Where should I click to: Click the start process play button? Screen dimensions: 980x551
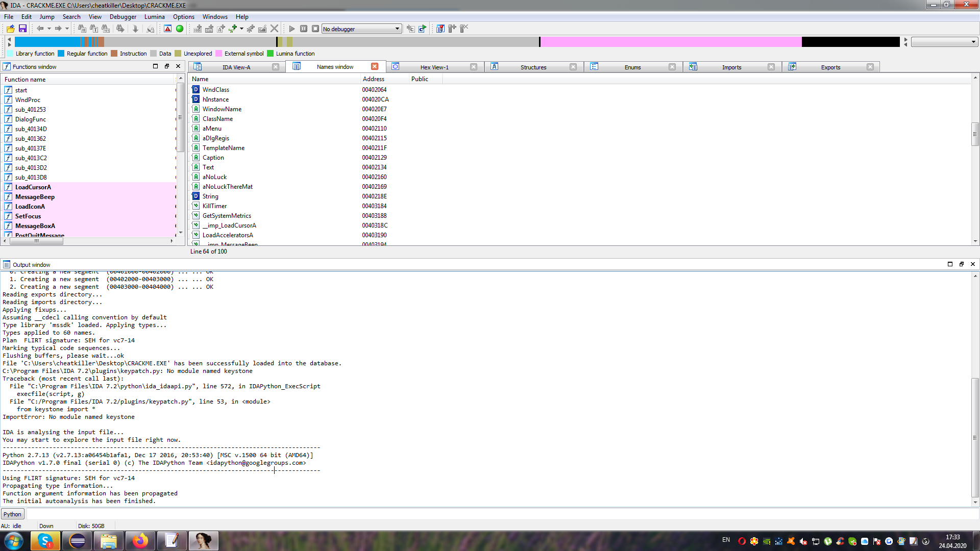292,29
